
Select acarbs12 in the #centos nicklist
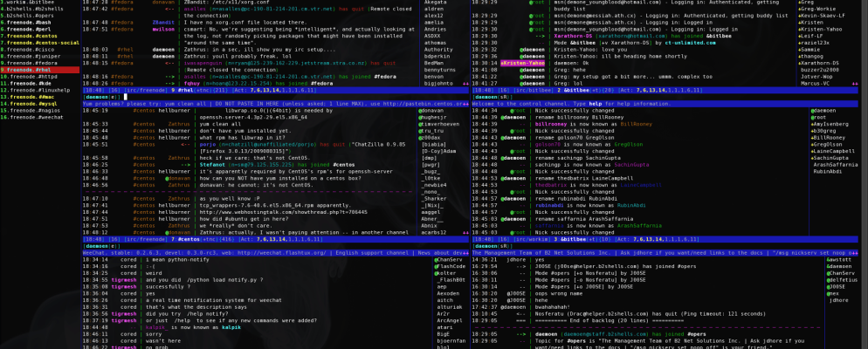point(435,232)
